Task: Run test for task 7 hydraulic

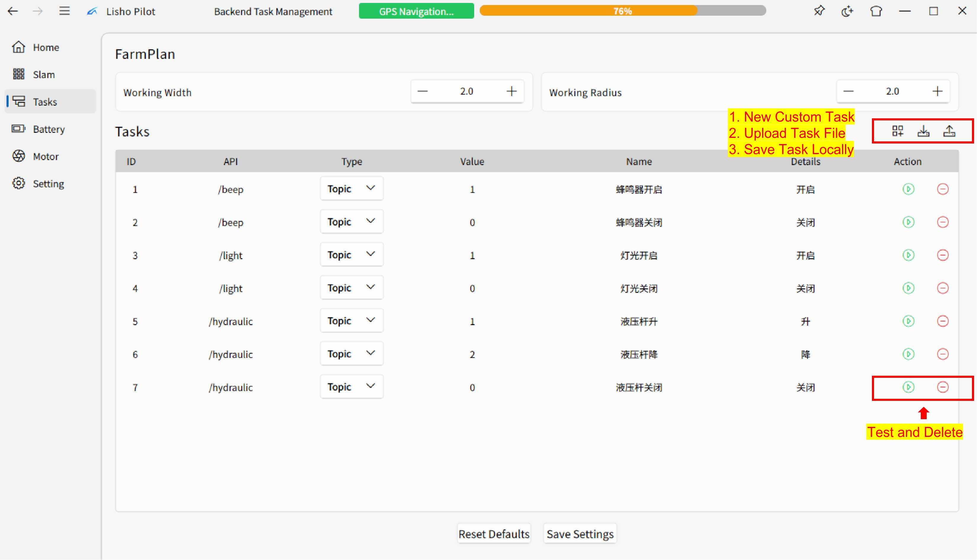Action: pos(909,387)
